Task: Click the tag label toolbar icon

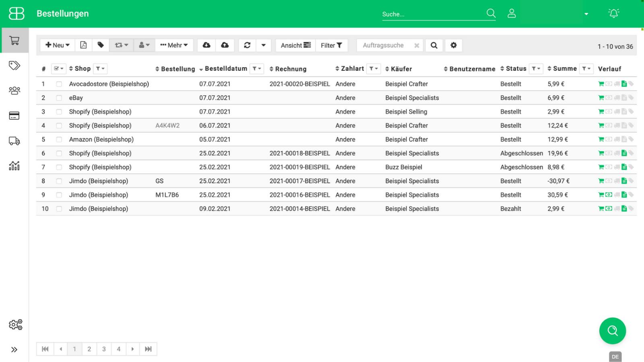Action: pyautogui.click(x=101, y=45)
